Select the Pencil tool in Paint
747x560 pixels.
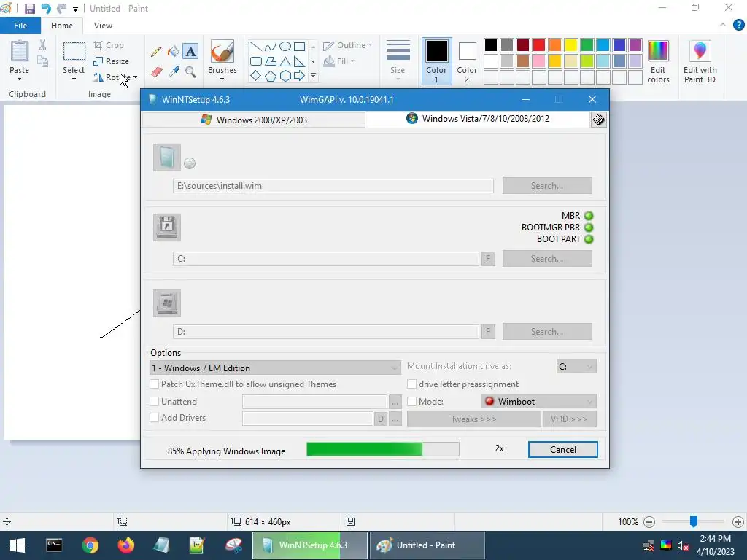click(x=156, y=52)
